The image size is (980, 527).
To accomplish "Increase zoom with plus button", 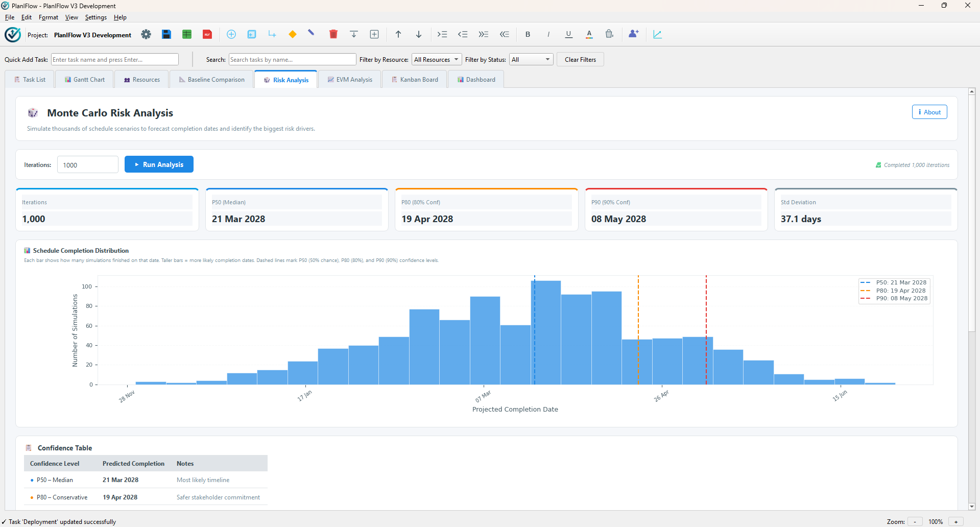I will [x=956, y=522].
